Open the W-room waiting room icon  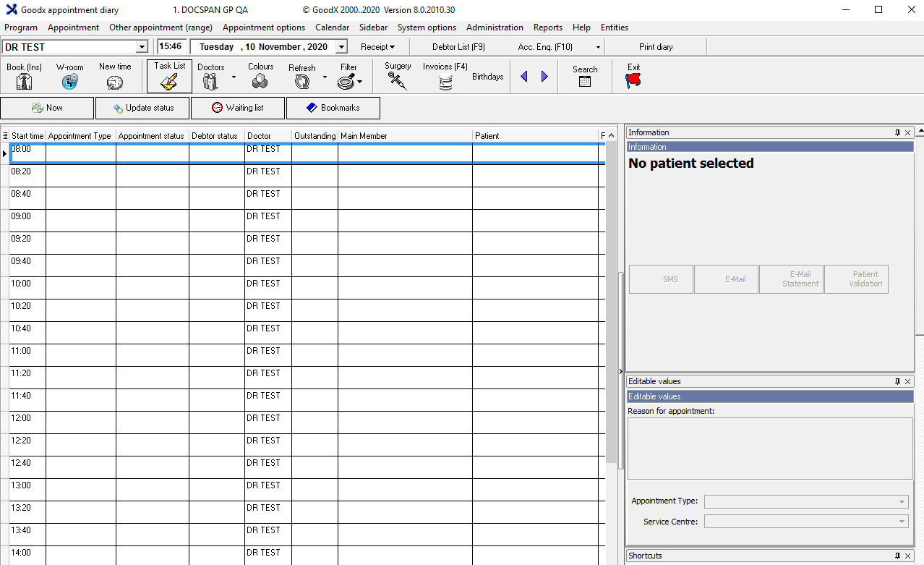[69, 82]
